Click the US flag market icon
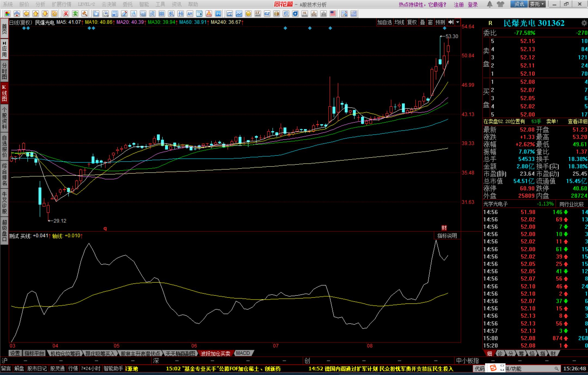 click(x=333, y=14)
